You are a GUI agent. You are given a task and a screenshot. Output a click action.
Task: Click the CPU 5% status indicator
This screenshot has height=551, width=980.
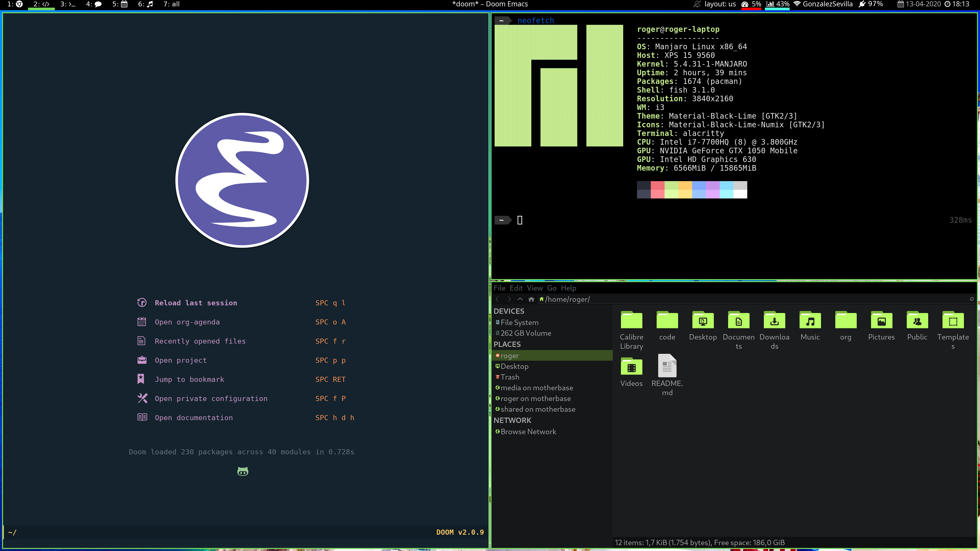point(751,4)
